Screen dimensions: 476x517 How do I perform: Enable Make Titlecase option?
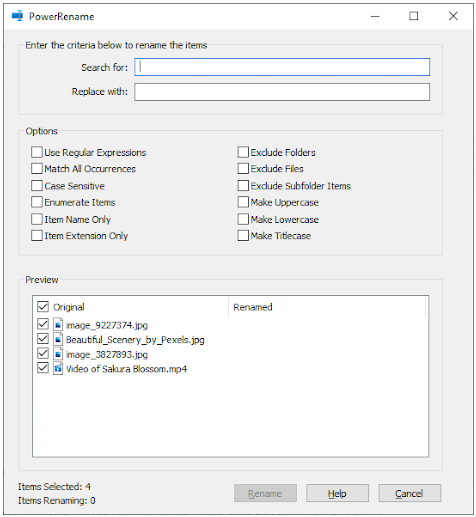pyautogui.click(x=243, y=236)
